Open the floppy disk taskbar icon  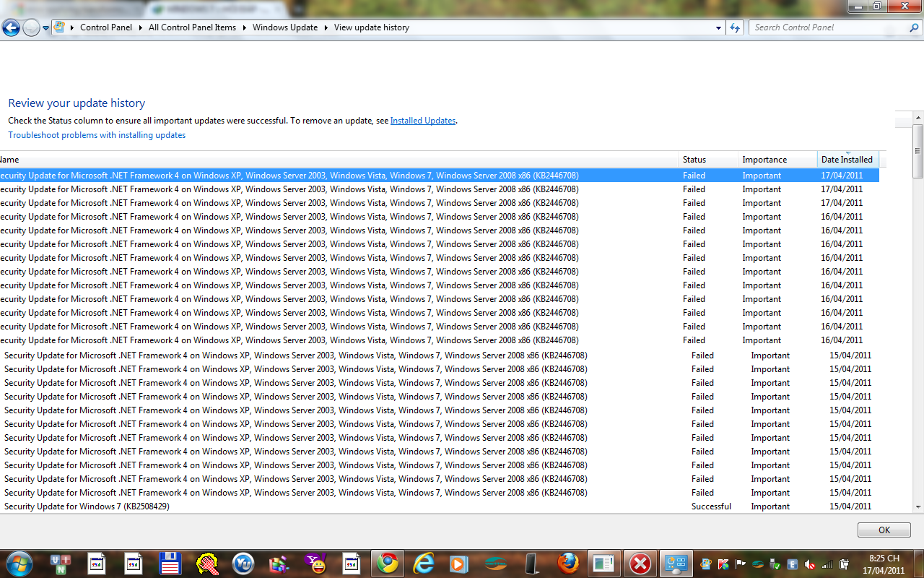tap(170, 564)
